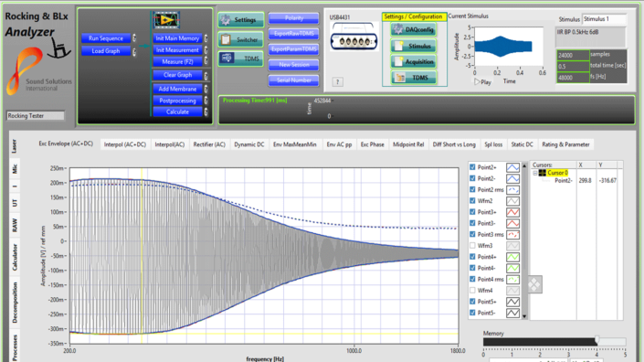The image size is (644, 362).
Task: Click the Point4+ green line style icon
Action: tap(512, 257)
